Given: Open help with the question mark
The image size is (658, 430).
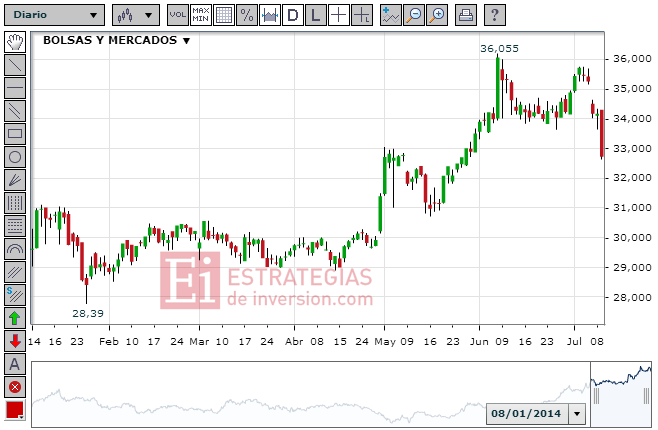Looking at the screenshot, I should click(495, 16).
